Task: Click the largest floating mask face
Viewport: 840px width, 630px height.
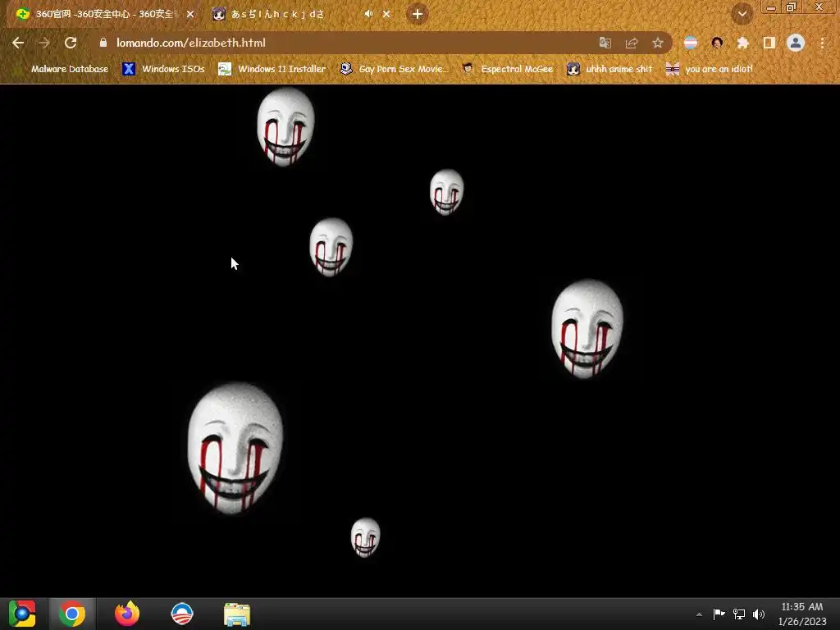Action: point(235,448)
